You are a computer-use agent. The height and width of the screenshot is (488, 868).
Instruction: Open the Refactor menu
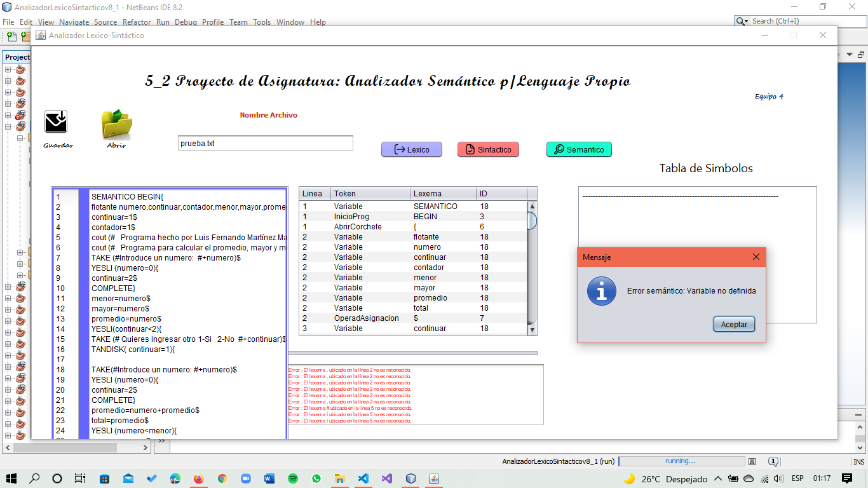point(137,22)
